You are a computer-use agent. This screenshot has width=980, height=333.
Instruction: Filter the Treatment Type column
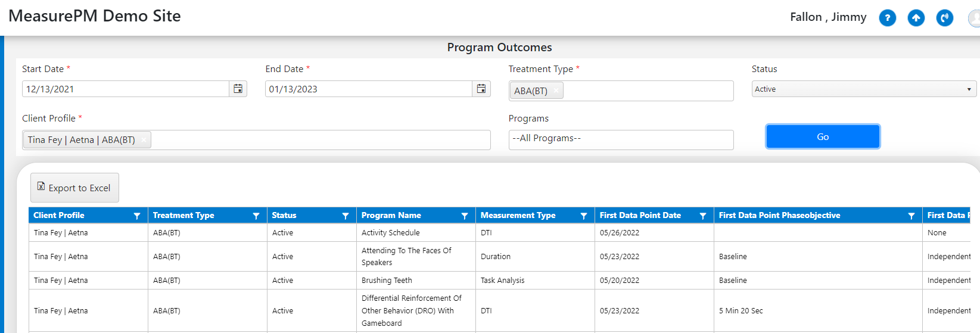pos(256,216)
